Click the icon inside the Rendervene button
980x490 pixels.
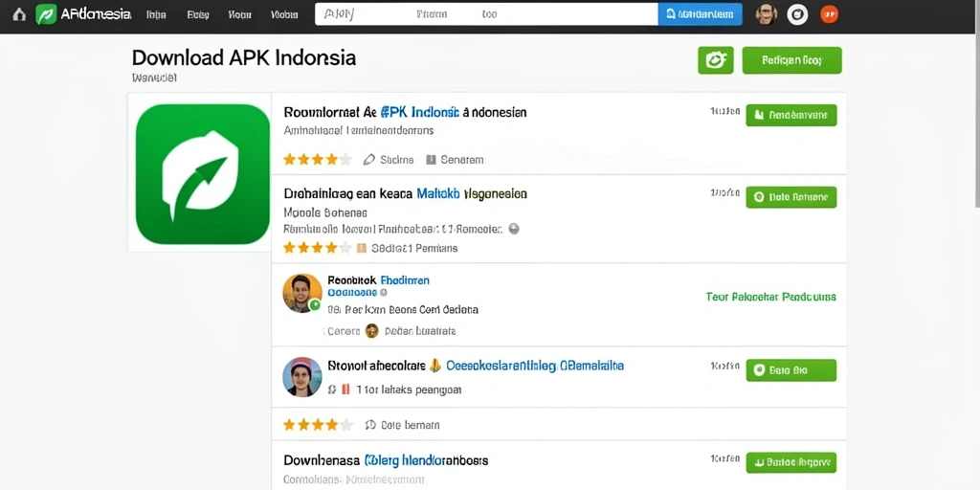[759, 115]
